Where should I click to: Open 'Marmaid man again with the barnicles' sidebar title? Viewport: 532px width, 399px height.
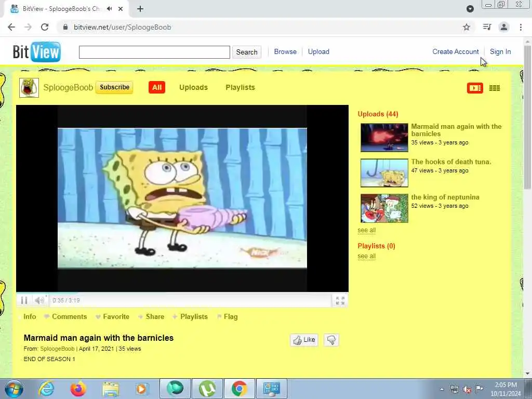click(456, 130)
